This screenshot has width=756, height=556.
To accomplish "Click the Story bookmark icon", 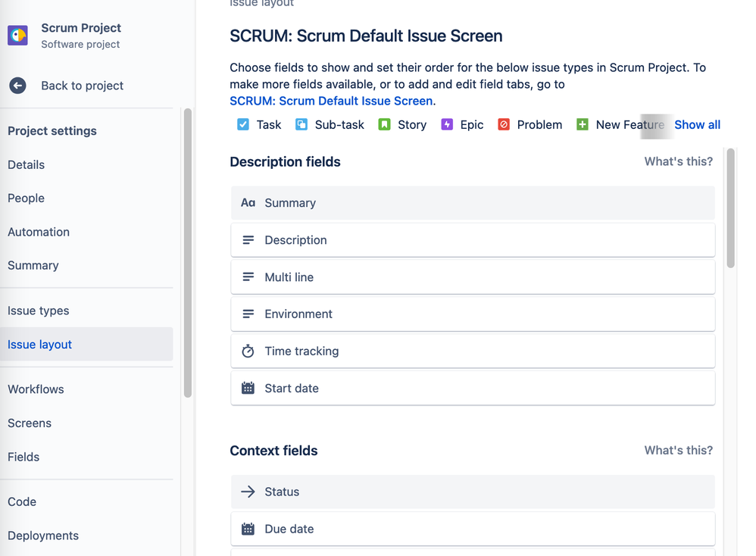I will (x=385, y=124).
